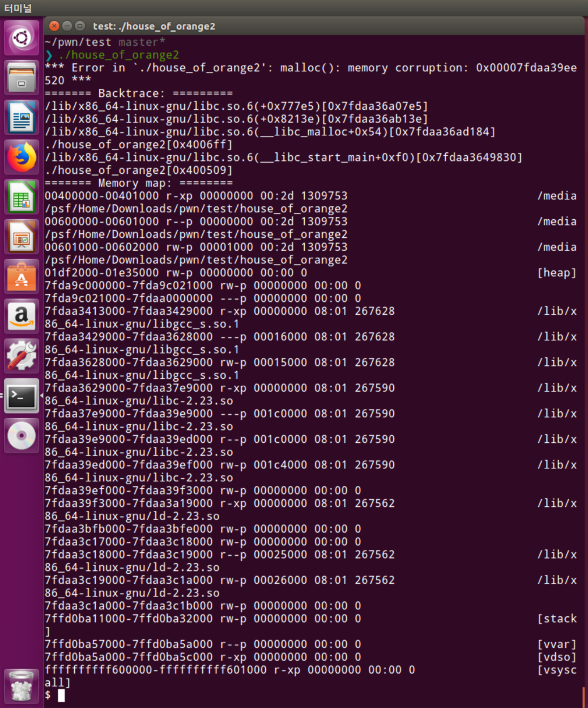
Task: Click the '__libc_start_main+0xf0' backtrace line
Action: (284, 157)
